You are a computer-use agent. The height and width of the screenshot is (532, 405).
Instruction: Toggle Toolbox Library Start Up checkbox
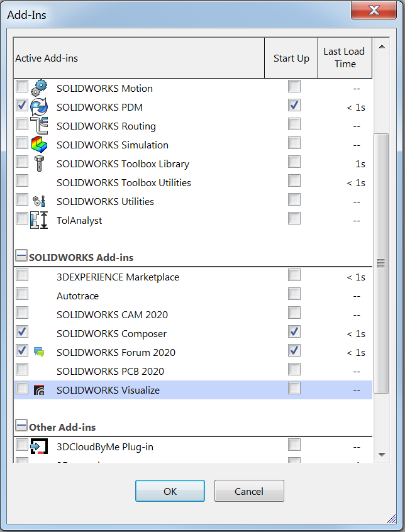click(x=294, y=162)
